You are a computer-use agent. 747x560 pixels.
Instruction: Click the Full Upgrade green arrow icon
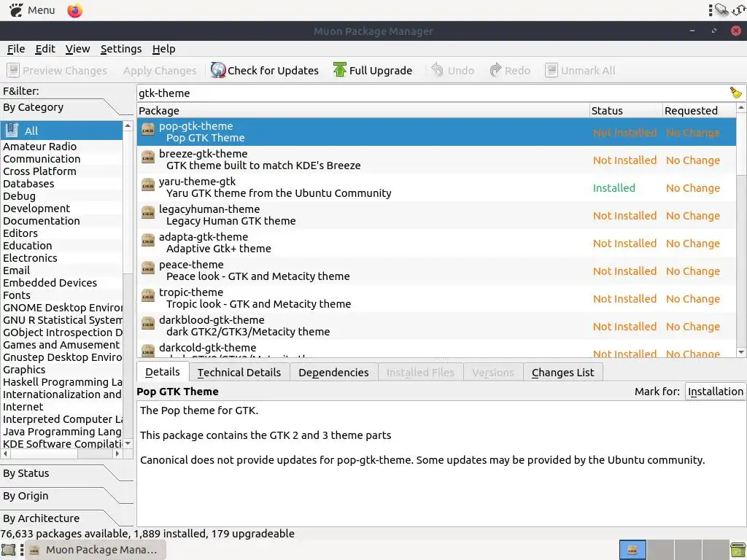pos(340,70)
